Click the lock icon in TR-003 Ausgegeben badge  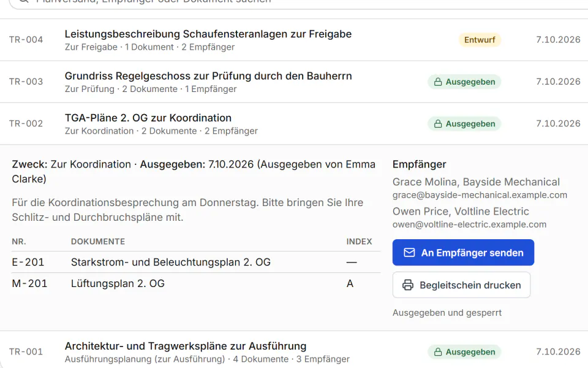[437, 82]
